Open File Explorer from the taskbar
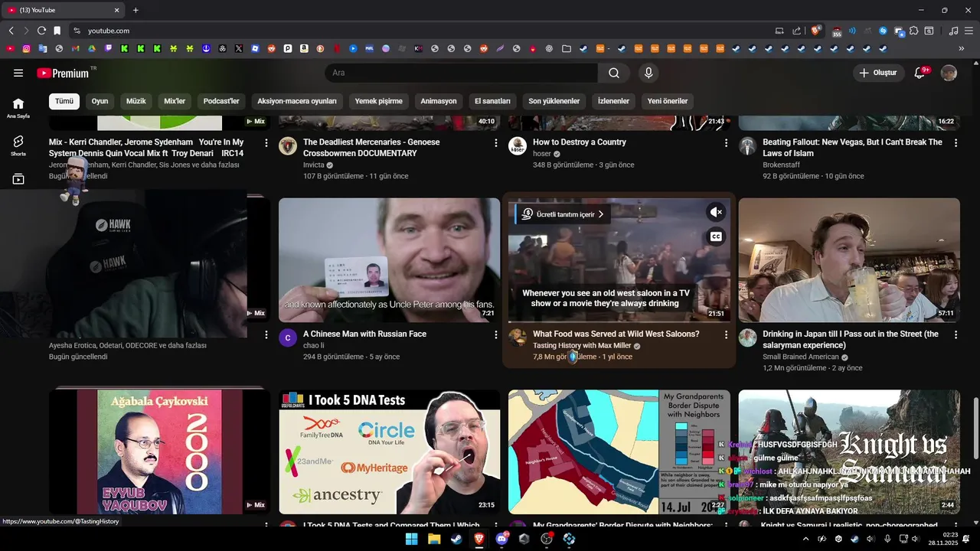 pos(434,539)
